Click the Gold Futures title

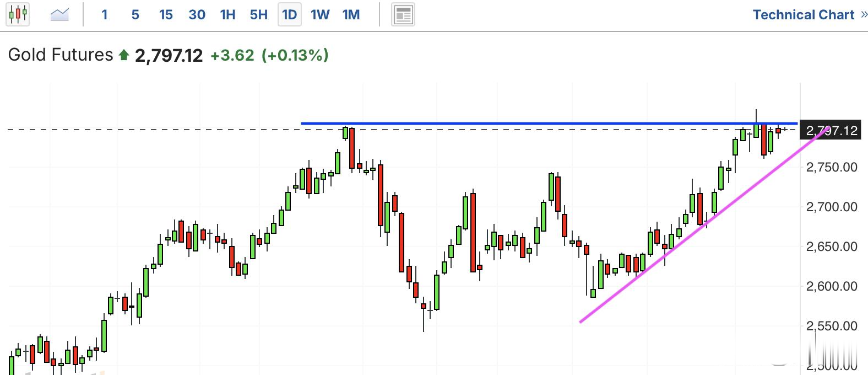[61, 55]
